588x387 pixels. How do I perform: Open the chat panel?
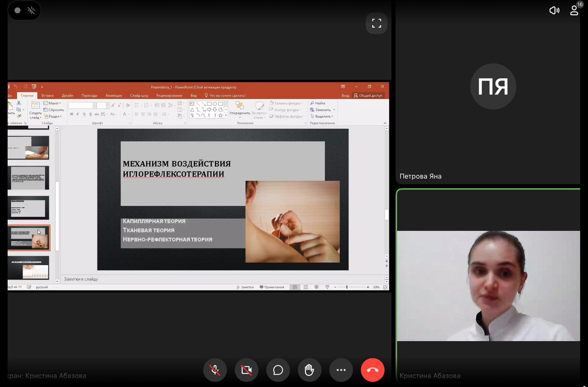[278, 370]
